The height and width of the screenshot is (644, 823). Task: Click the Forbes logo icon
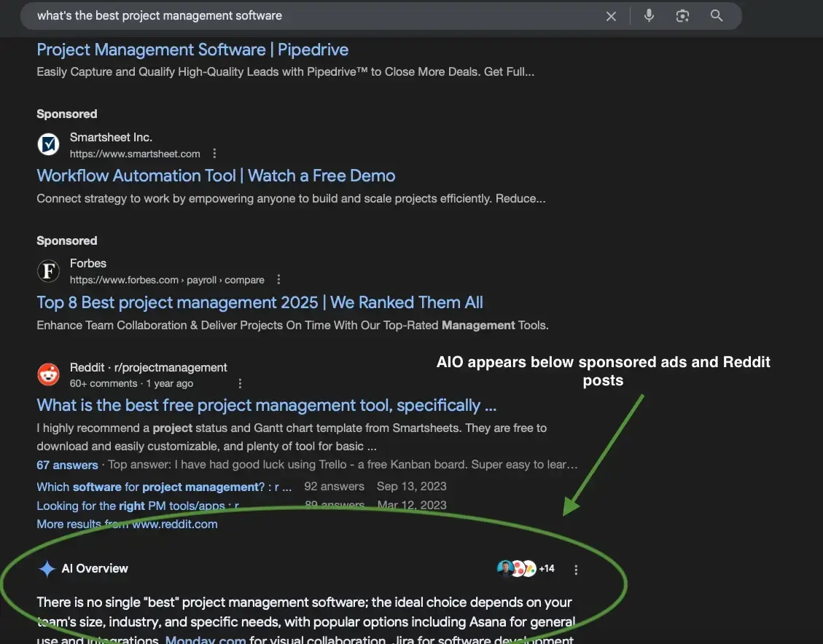[x=48, y=270]
